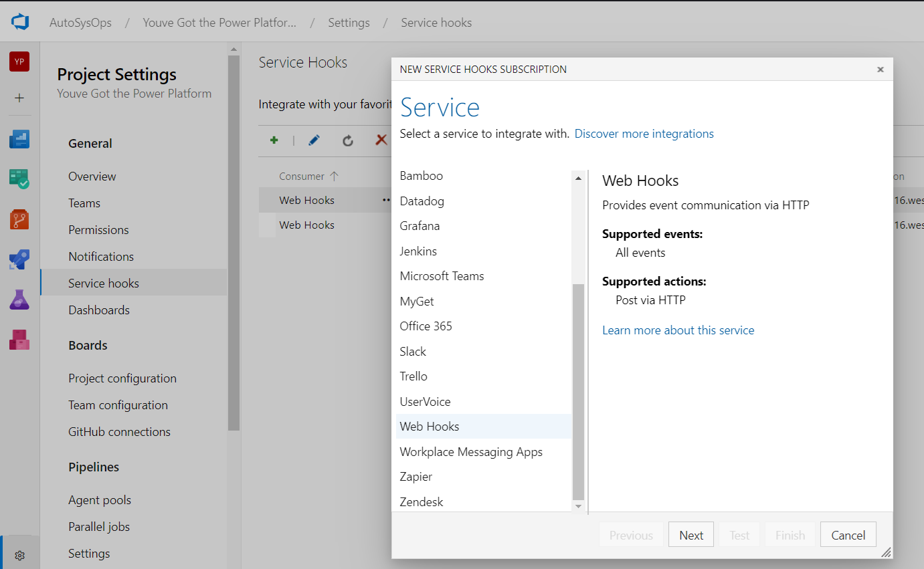Create a new project with the plus icon

tap(19, 98)
